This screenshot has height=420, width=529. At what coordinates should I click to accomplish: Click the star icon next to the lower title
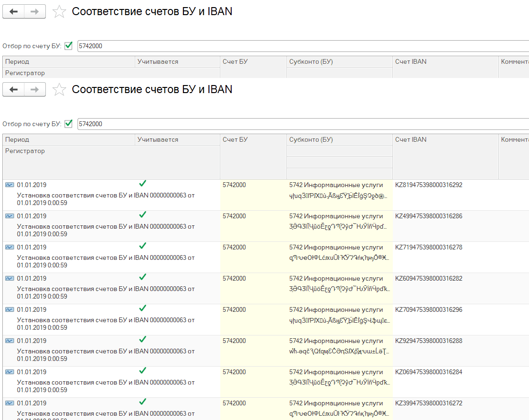(x=59, y=90)
